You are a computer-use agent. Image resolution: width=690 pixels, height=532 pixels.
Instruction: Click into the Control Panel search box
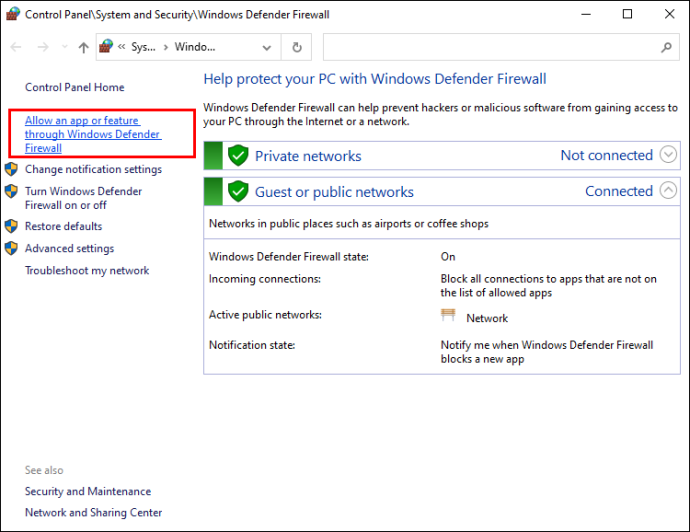pos(501,47)
